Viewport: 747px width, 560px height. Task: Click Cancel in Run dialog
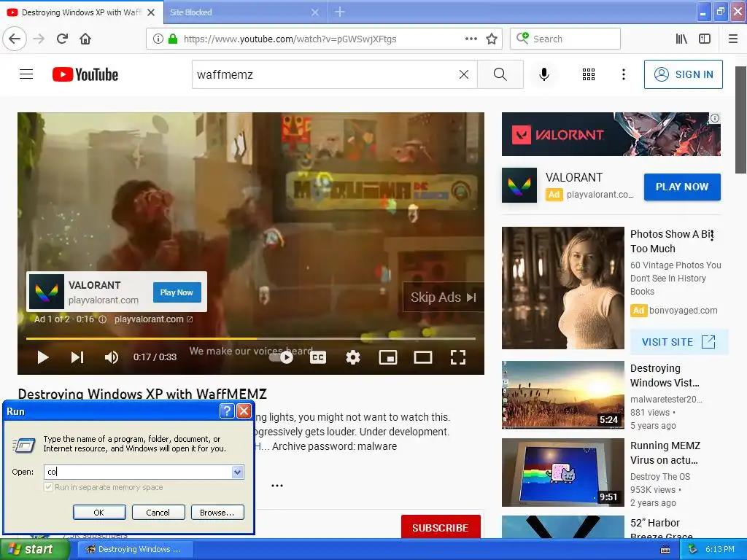click(x=158, y=513)
